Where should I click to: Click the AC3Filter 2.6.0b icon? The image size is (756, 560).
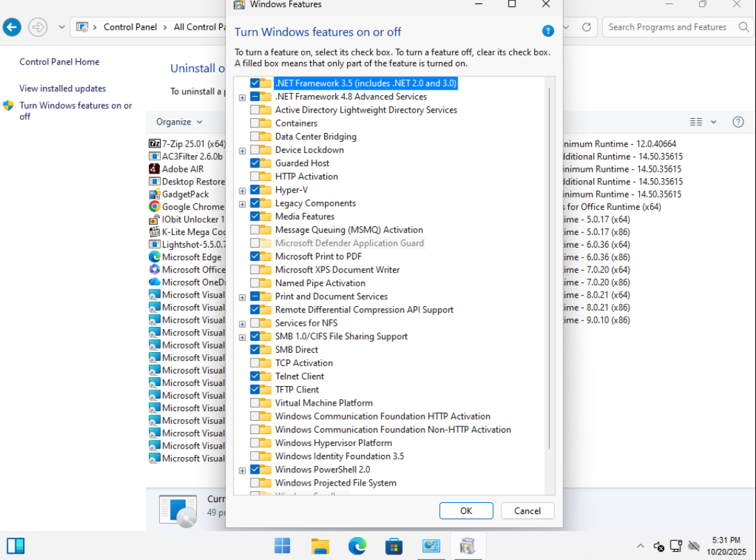[154, 157]
